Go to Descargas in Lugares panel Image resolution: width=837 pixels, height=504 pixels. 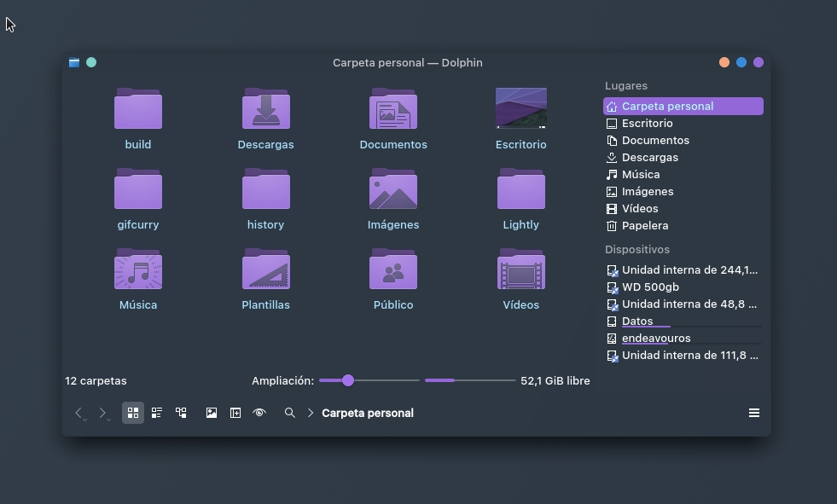tap(683, 157)
